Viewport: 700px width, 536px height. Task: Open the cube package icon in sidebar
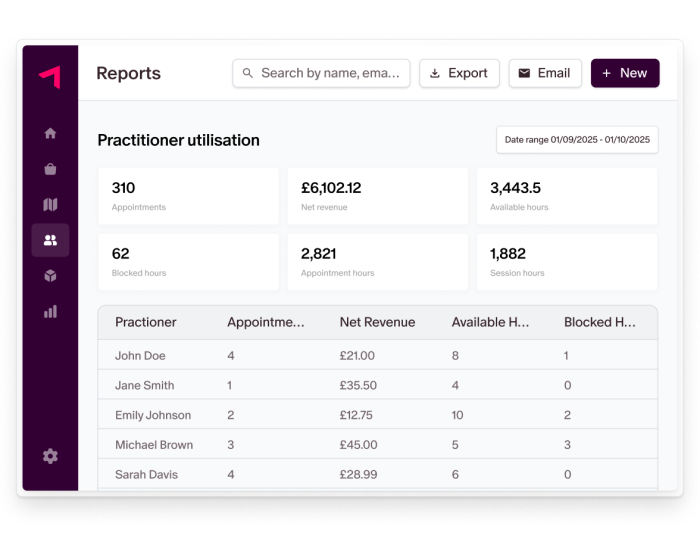[50, 276]
